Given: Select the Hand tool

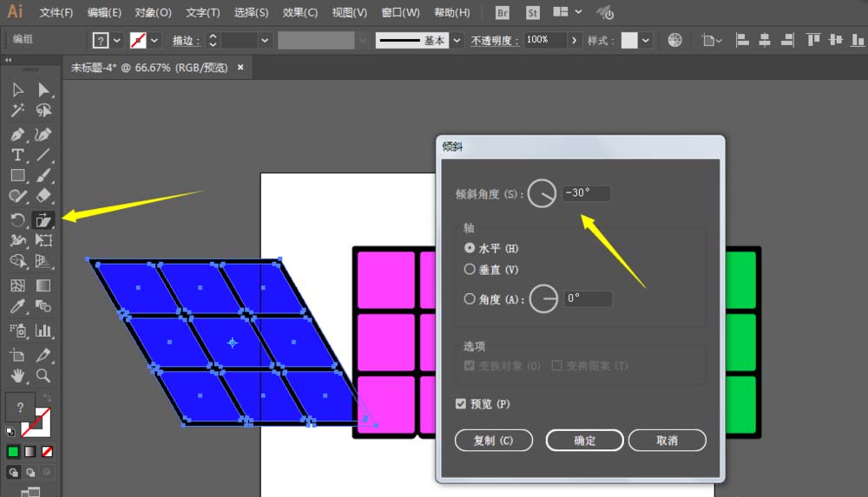Looking at the screenshot, I should point(17,376).
